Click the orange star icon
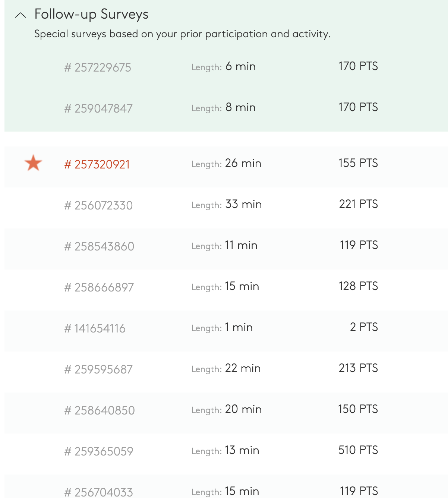Image resolution: width=448 pixels, height=498 pixels. point(33,163)
